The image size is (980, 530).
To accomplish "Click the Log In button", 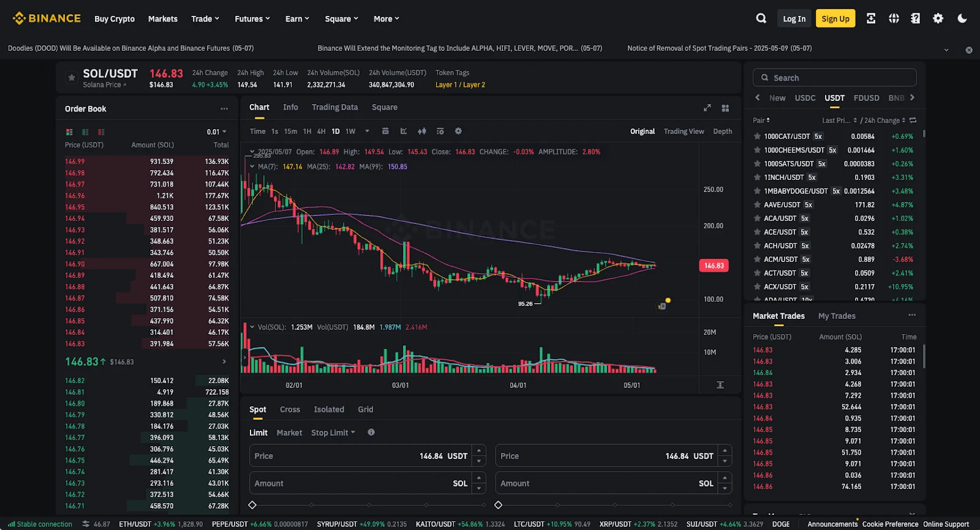I will coord(794,18).
